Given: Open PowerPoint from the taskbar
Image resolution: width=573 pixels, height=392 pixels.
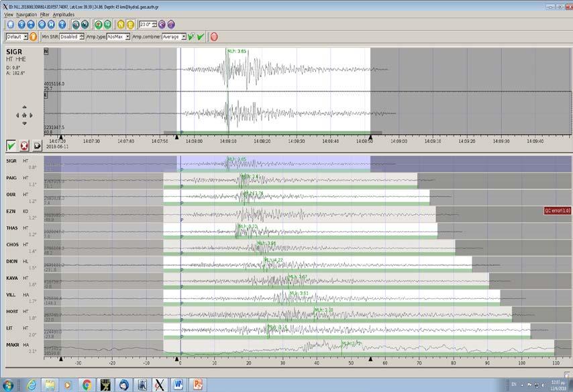Looking at the screenshot, I should click(197, 385).
